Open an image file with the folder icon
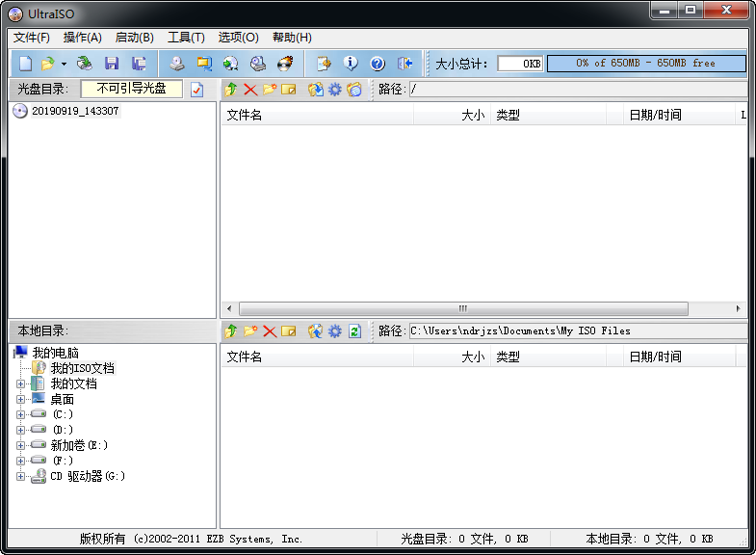 48,64
